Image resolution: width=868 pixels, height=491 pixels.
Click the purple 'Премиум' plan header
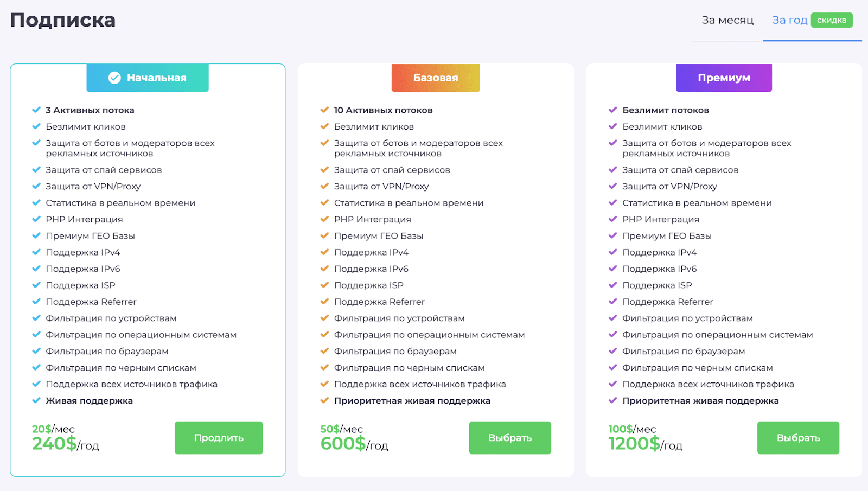click(724, 78)
